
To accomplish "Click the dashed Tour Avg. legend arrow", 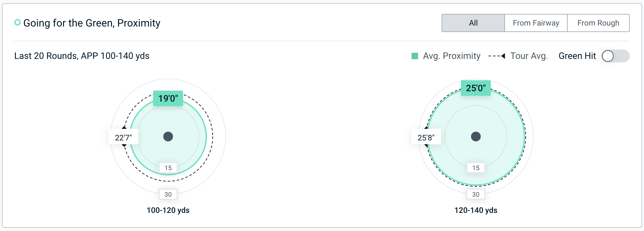I will 497,56.
